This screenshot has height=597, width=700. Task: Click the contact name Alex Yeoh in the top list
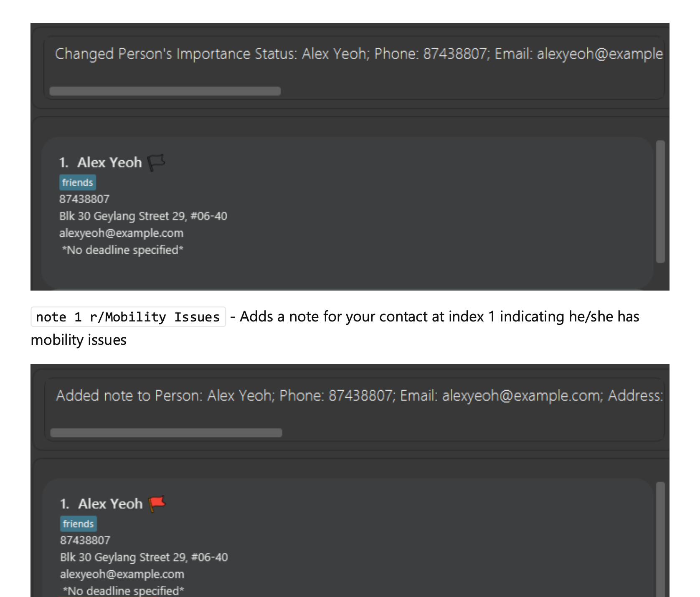coord(109,162)
